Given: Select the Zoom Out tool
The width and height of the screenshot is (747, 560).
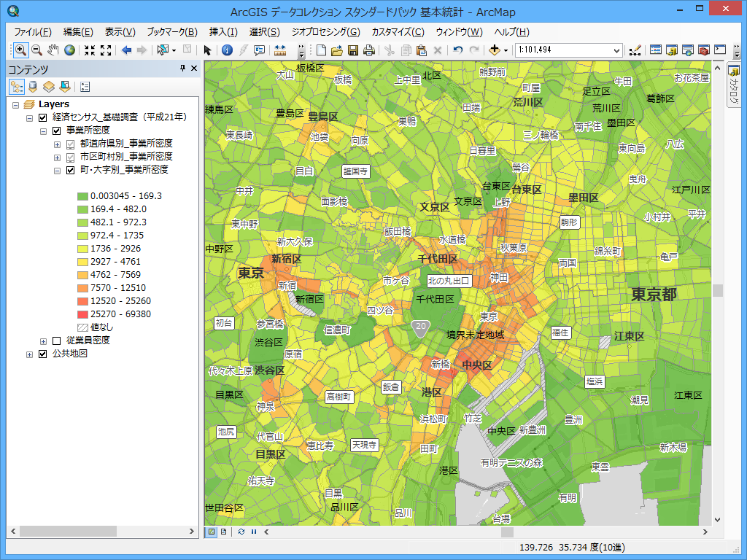Looking at the screenshot, I should click(36, 50).
